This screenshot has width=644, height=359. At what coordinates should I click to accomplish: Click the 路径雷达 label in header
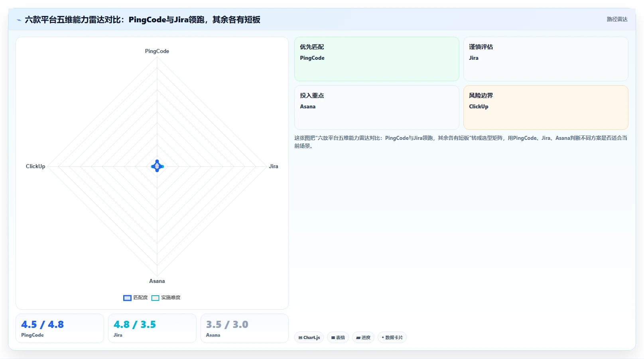click(617, 19)
